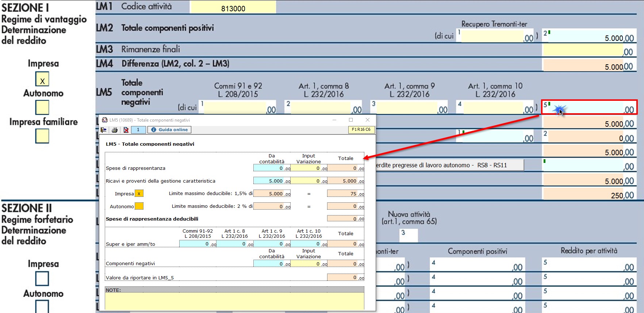Toggle the Autonomo checkbox in Sezione I
This screenshot has height=313, width=644.
point(42,107)
